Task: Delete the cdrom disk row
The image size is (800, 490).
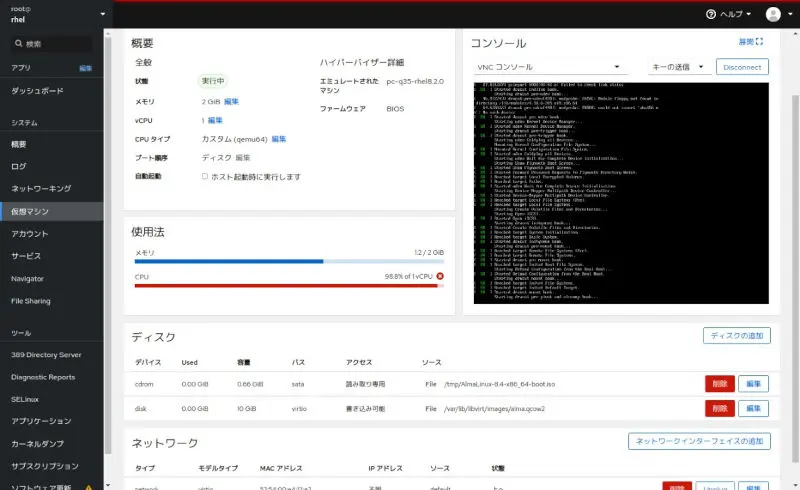Action: [x=719, y=384]
